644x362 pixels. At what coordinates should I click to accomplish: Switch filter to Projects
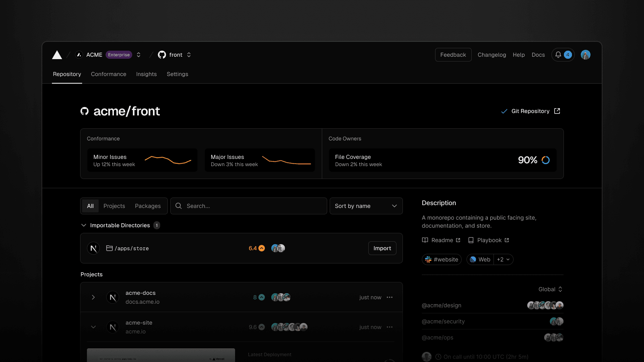[114, 206]
